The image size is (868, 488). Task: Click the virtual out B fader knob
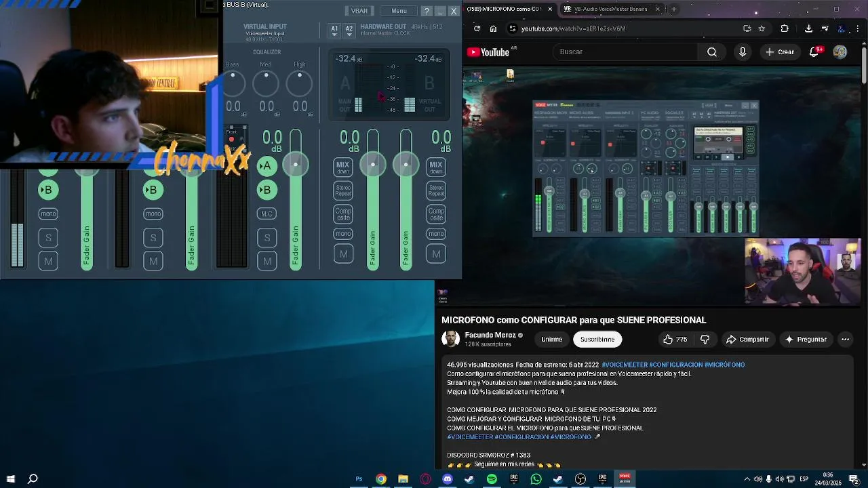point(406,165)
